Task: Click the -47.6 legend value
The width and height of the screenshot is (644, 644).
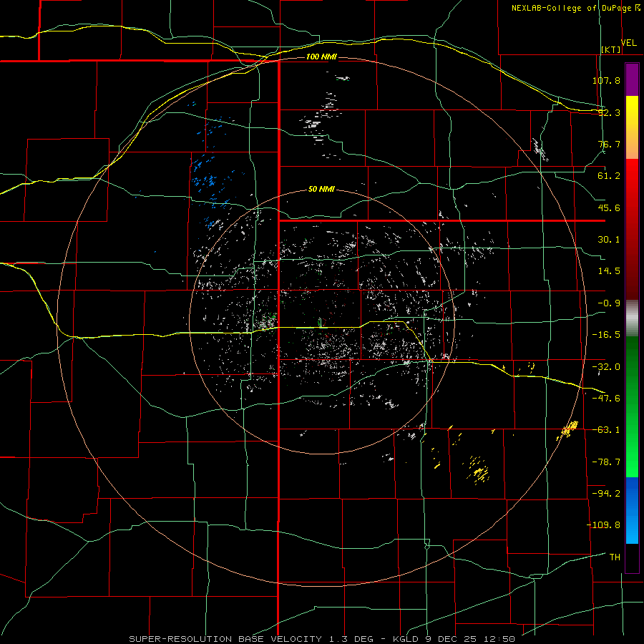Action: click(606, 399)
